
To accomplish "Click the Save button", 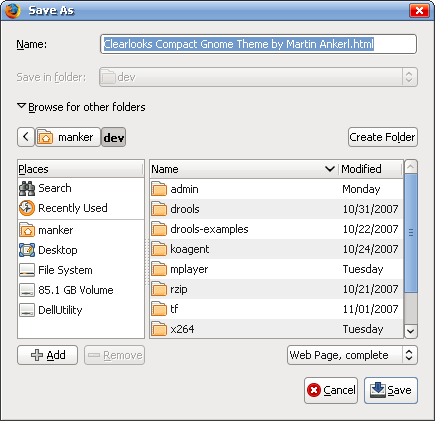I will [x=391, y=390].
